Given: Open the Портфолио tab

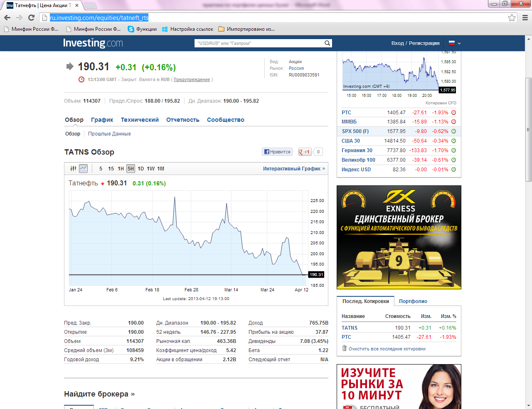Looking at the screenshot, I should coord(413,301).
